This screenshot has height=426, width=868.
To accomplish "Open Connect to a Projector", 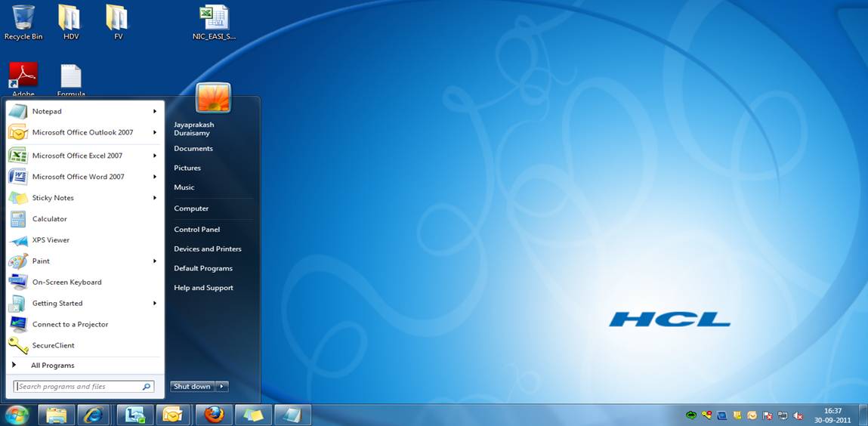I will [85, 324].
